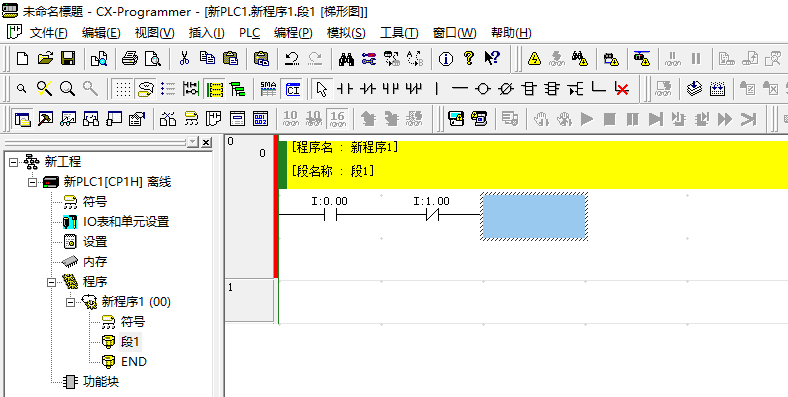Close the project workspace panel
Image resolution: width=788 pixels, height=397 pixels.
(206, 143)
